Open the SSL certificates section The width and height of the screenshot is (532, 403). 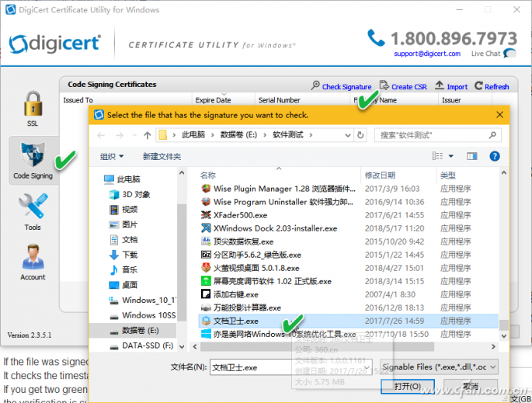[32, 108]
